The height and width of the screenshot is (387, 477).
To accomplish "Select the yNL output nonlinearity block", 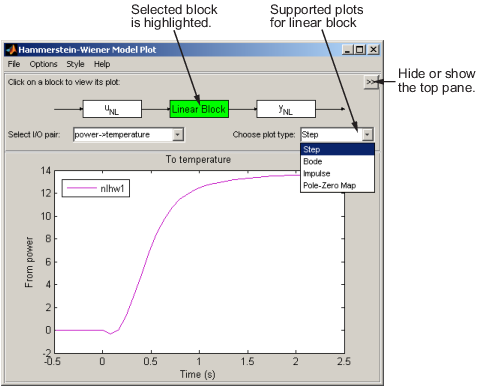I will pos(286,109).
